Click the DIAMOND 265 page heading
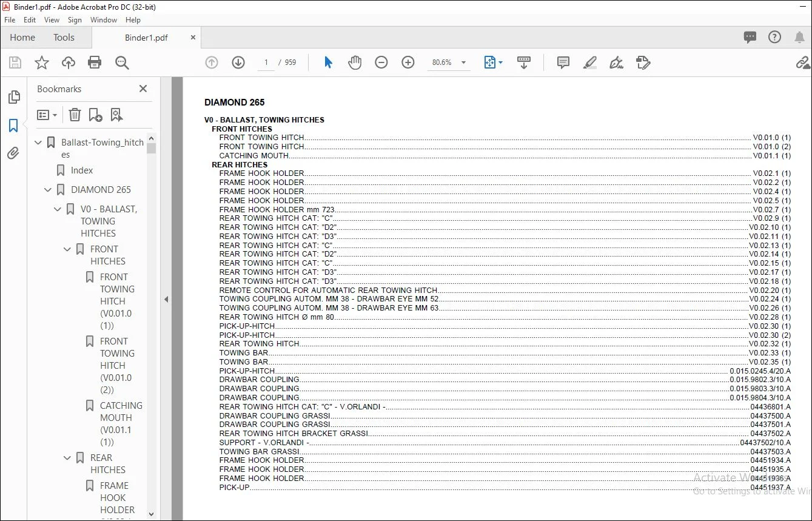 [235, 103]
